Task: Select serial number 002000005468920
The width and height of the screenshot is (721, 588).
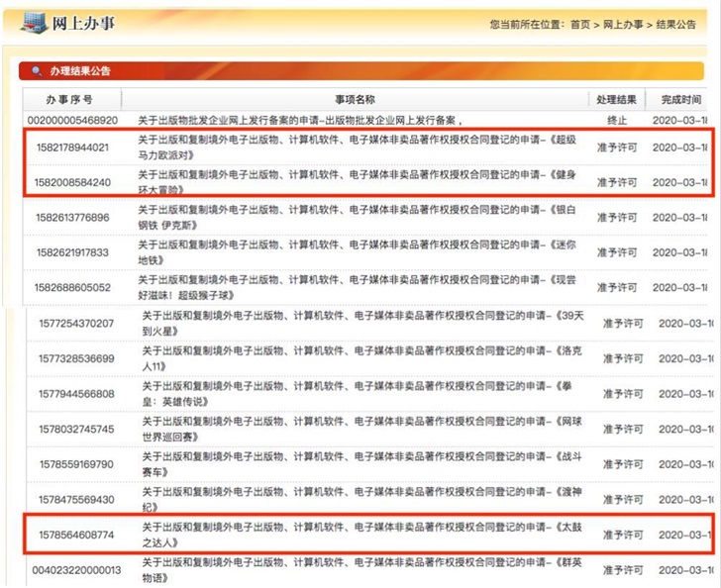Action: [72, 121]
